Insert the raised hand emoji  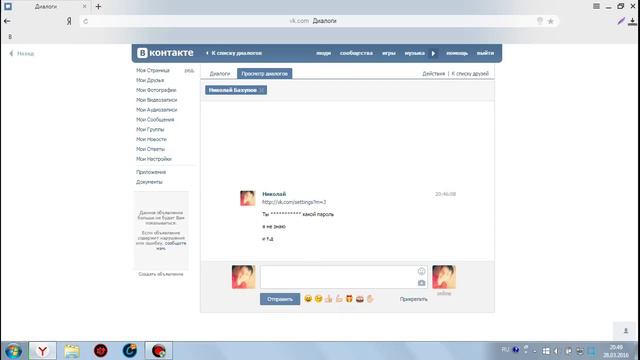[370, 299]
